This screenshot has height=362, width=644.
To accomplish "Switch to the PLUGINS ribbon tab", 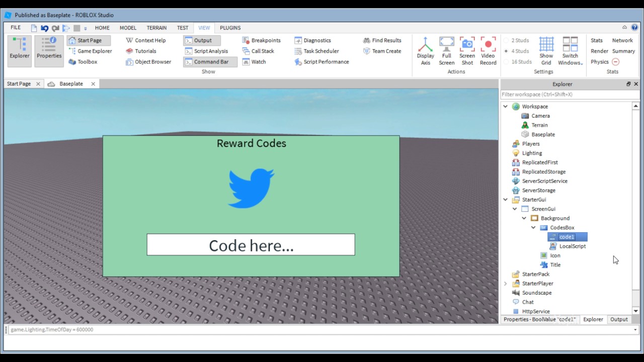I will coord(230,28).
